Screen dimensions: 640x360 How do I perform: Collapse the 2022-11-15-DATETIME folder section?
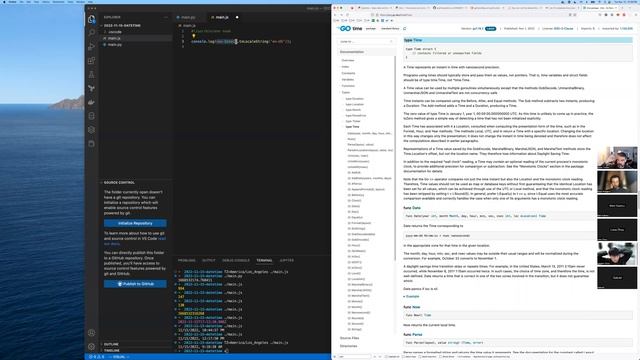click(x=122, y=25)
